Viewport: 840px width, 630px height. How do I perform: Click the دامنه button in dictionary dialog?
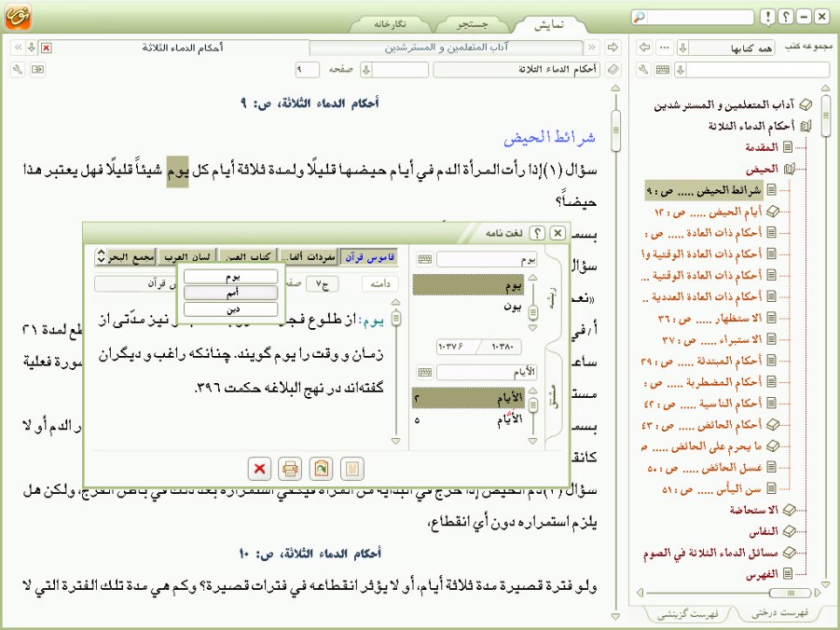(x=380, y=283)
